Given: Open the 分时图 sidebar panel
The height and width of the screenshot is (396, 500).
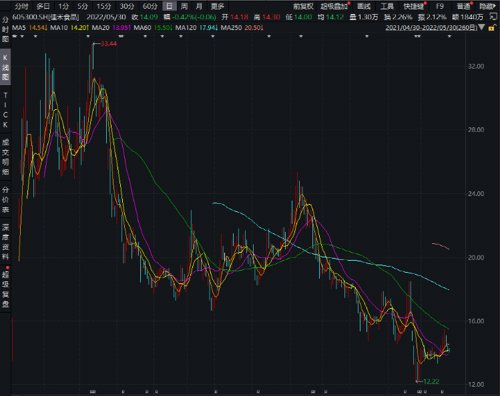Looking at the screenshot, I should [x=5, y=30].
